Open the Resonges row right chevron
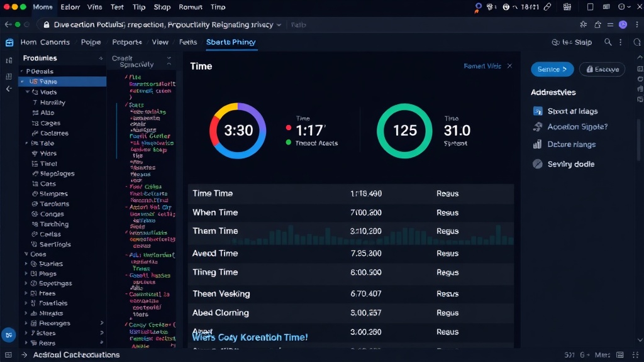 [102, 323]
